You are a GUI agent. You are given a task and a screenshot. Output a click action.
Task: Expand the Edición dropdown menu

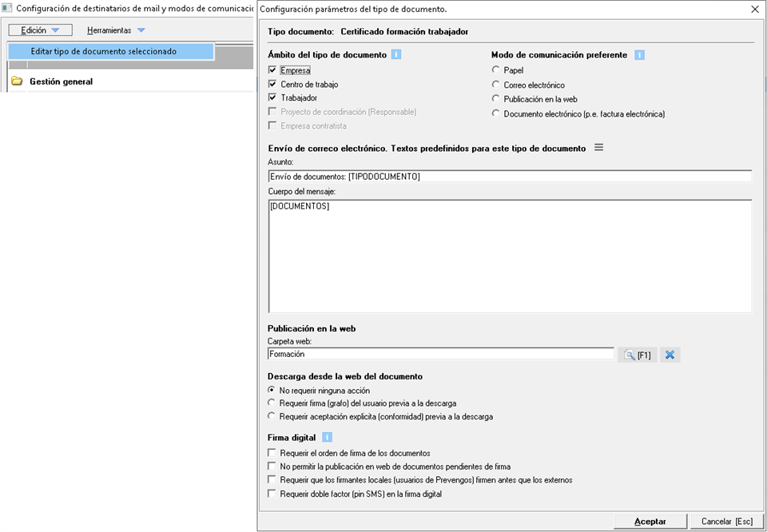(x=40, y=30)
